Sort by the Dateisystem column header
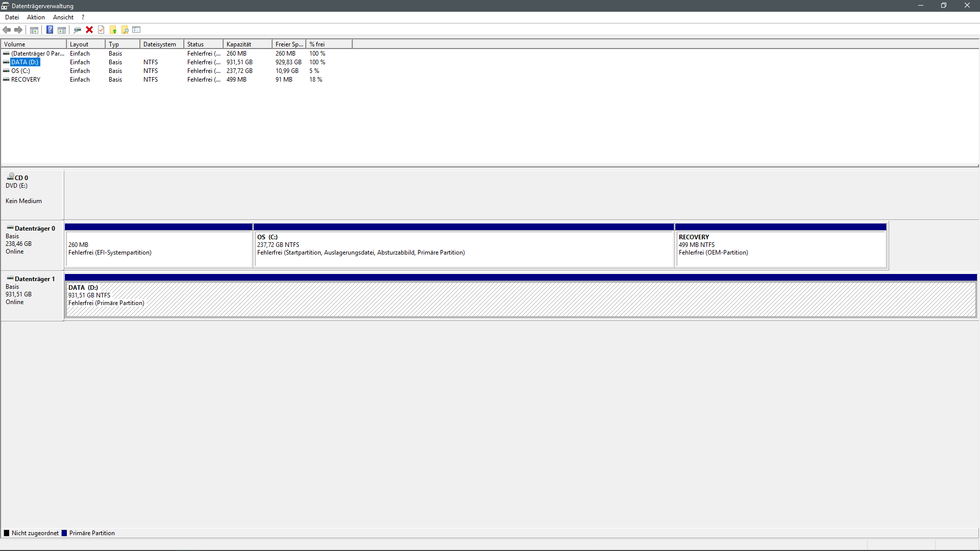The width and height of the screenshot is (980, 551). tap(162, 44)
